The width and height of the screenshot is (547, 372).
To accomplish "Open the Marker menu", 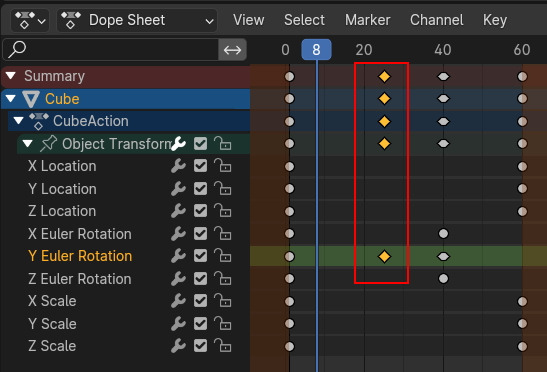I will [x=367, y=20].
